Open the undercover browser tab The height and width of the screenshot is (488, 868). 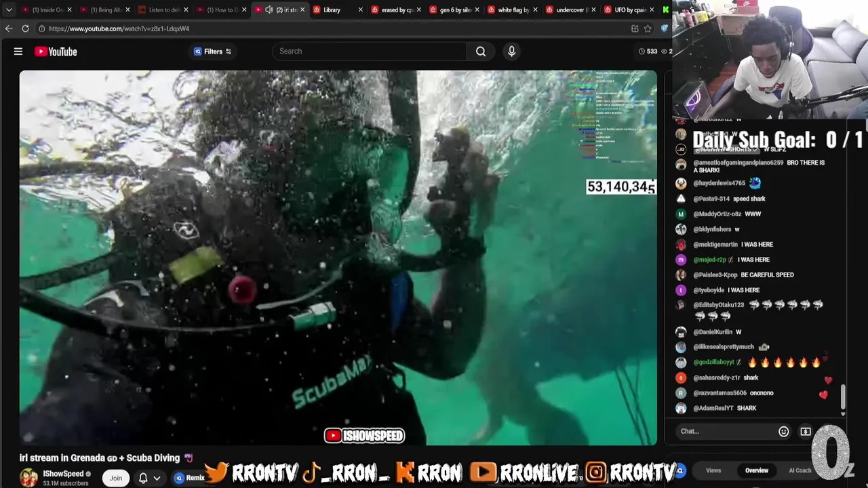[x=571, y=9]
